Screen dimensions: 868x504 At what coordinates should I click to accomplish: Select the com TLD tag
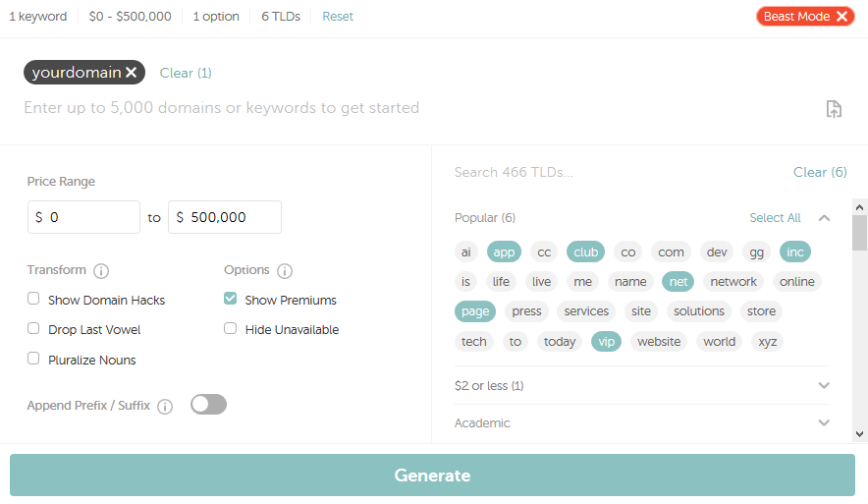[671, 252]
